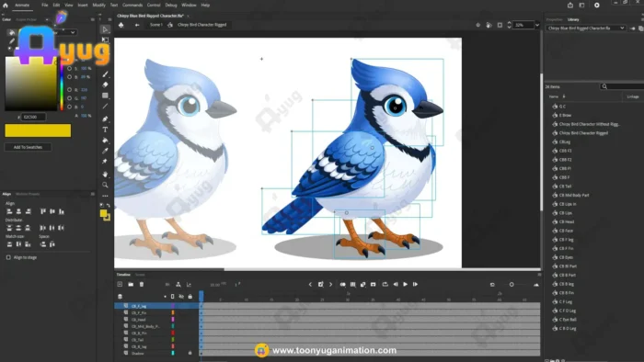
Task: Open the Align panel options menu
Action: 92,194
